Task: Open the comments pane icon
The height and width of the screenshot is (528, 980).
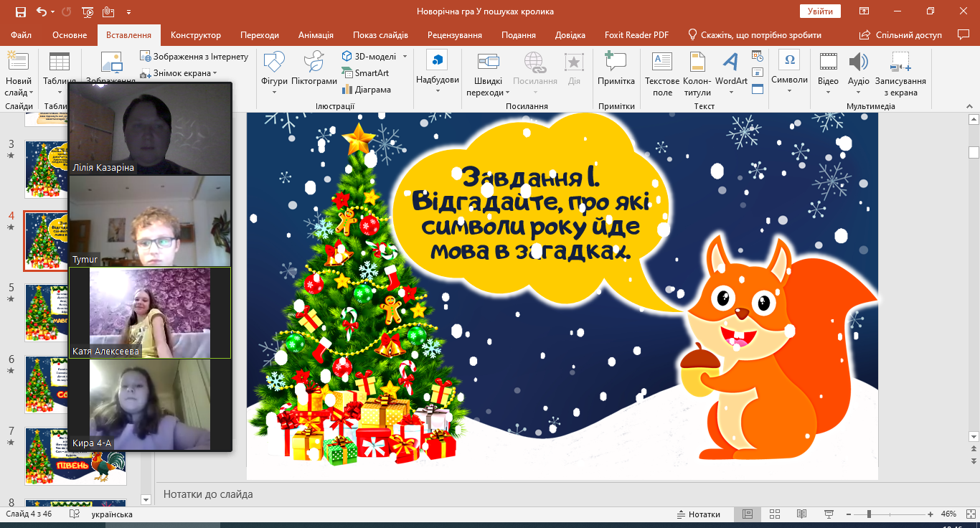Action: coord(963,34)
